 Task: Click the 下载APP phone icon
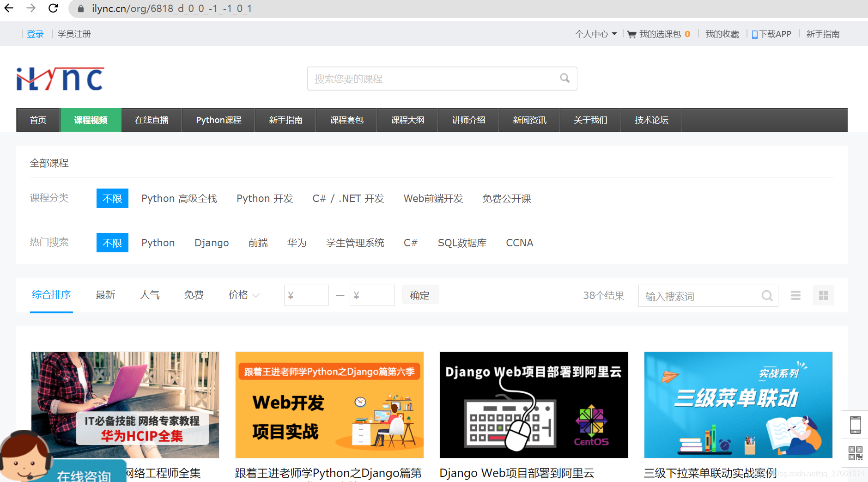754,34
